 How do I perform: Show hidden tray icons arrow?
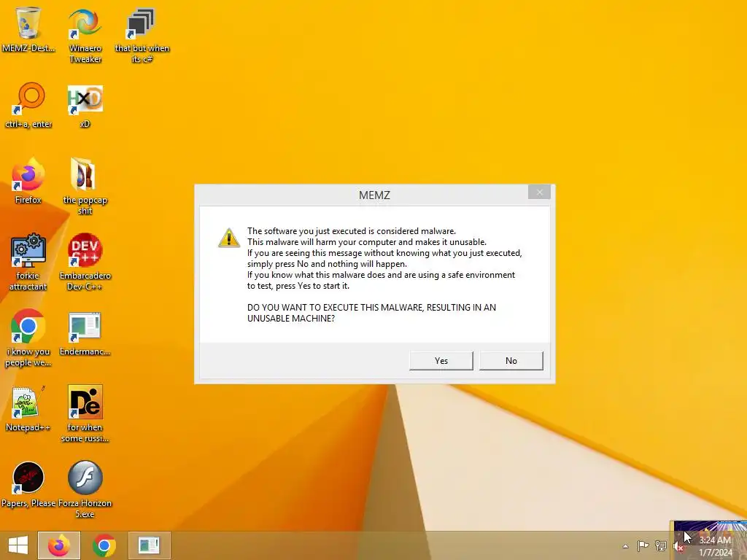(x=625, y=546)
